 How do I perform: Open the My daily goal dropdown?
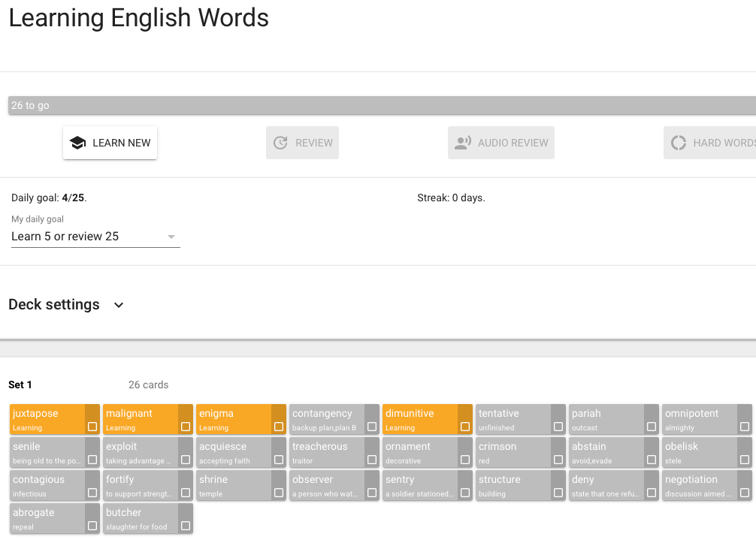[95, 237]
